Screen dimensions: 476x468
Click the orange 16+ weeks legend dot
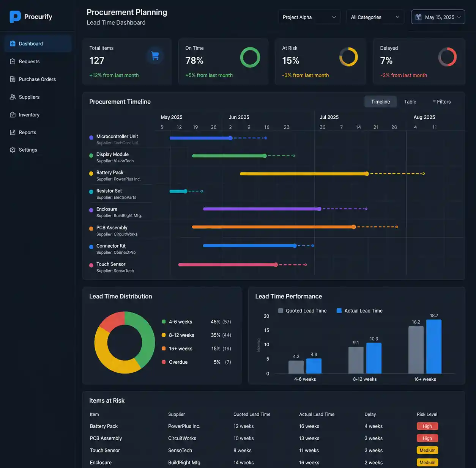click(x=164, y=349)
